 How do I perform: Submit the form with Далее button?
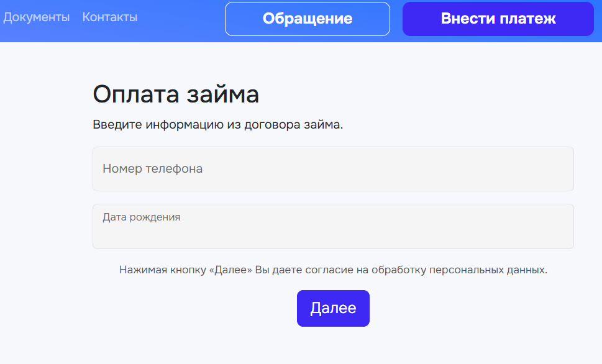333,308
